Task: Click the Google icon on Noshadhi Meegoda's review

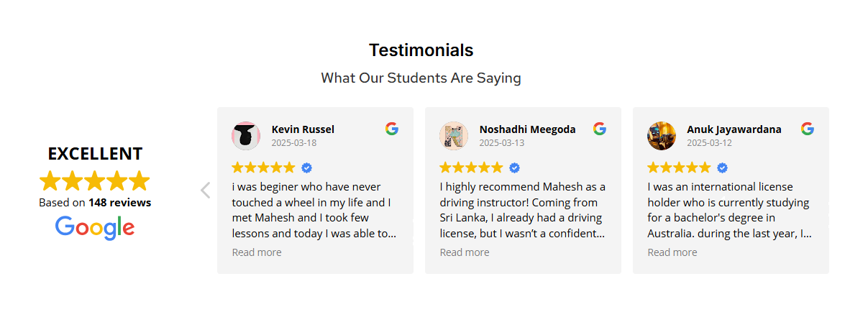Action: point(600,129)
